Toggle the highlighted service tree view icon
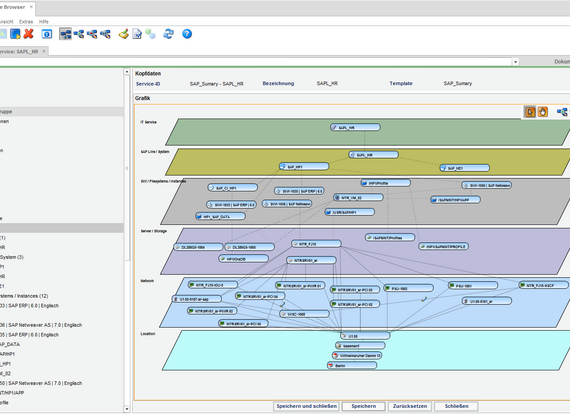Viewport: 570px width, 414px height. pos(65,34)
